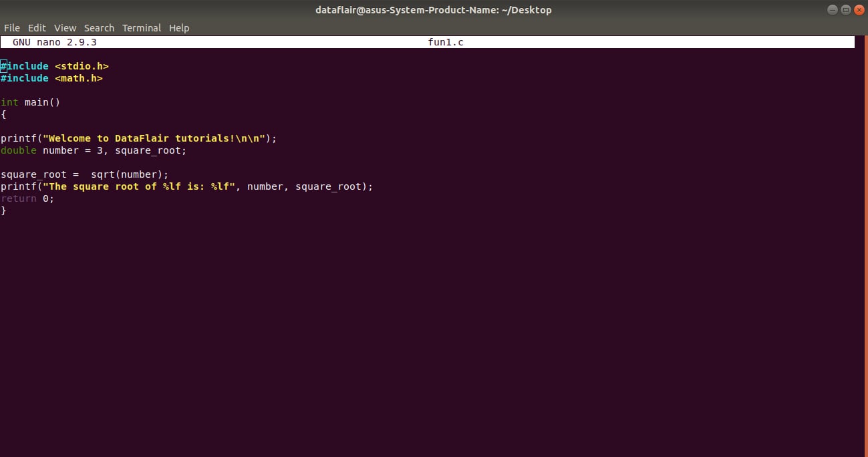Open the Search menu

pos(99,27)
